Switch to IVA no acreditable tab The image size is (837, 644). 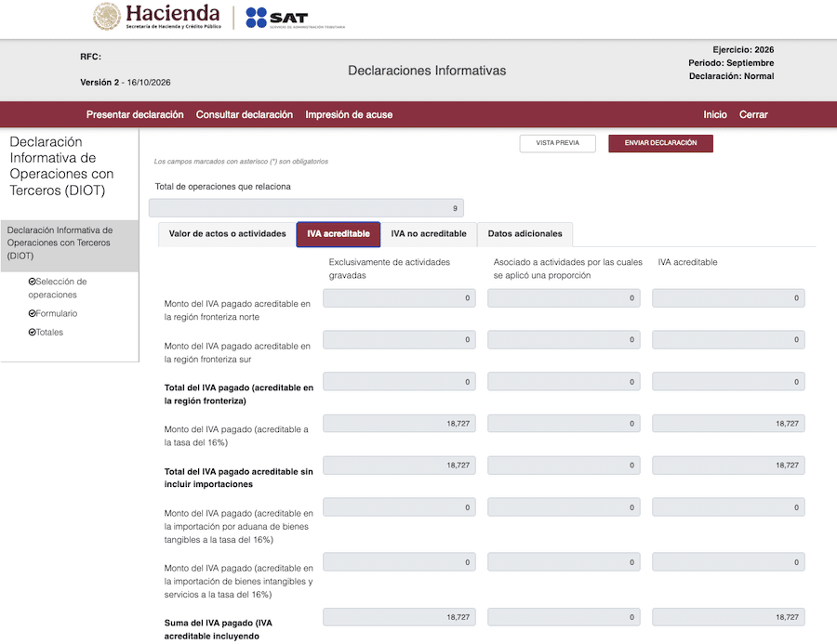(x=429, y=233)
